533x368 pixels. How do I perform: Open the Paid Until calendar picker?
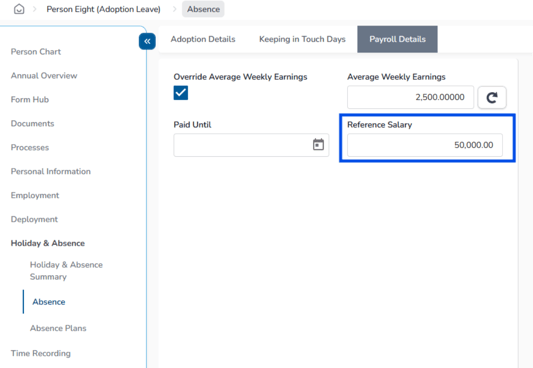[x=318, y=145]
